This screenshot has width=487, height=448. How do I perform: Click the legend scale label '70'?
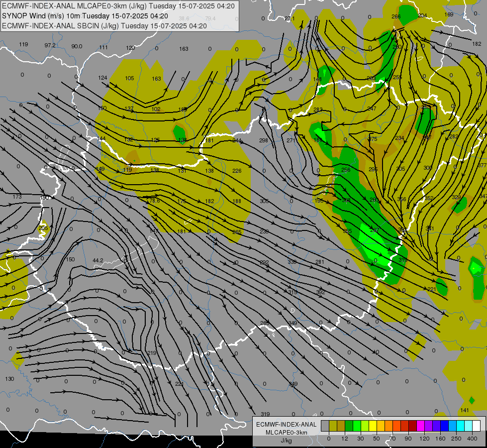click(392, 439)
